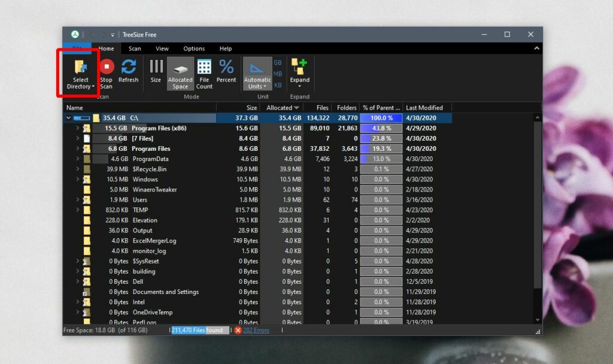Switch units to GB
The height and width of the screenshot is (364, 613).
pos(278,62)
